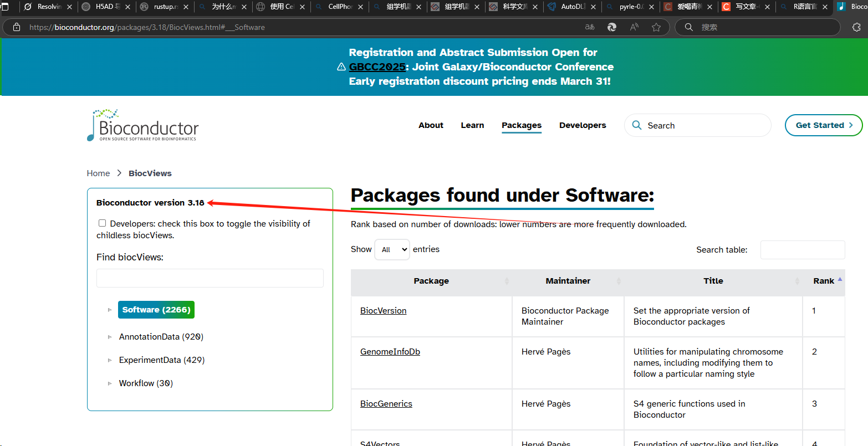Close the Resolving tab
The width and height of the screenshot is (868, 446).
click(69, 7)
